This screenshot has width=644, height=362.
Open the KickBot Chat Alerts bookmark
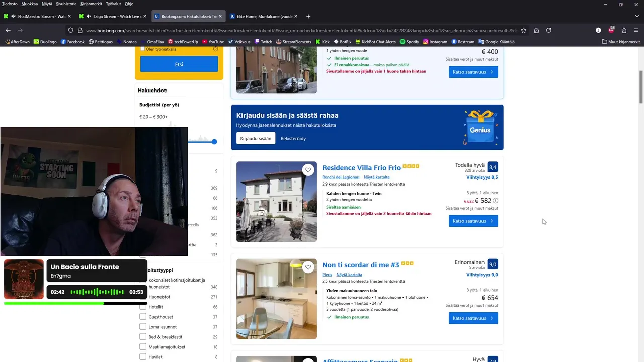(x=375, y=42)
